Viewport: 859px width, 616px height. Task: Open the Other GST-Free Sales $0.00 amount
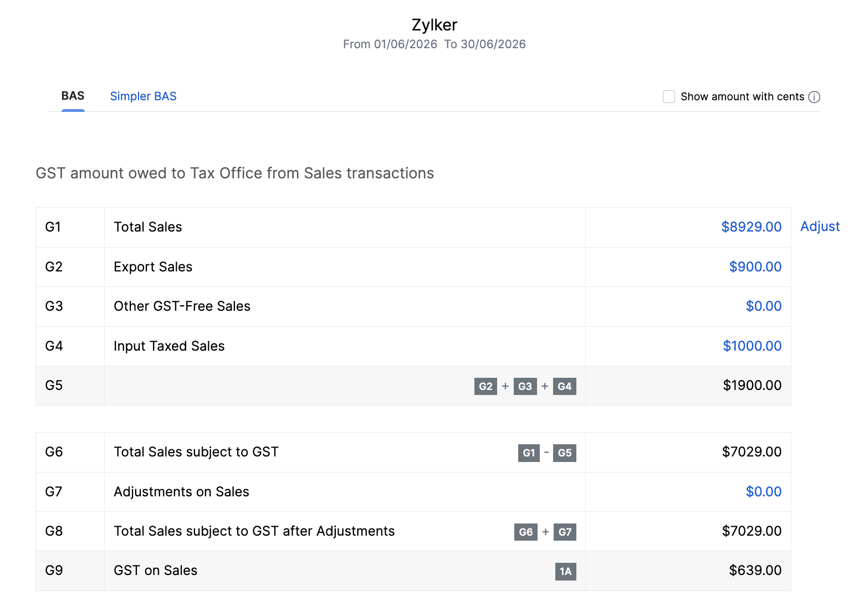763,306
